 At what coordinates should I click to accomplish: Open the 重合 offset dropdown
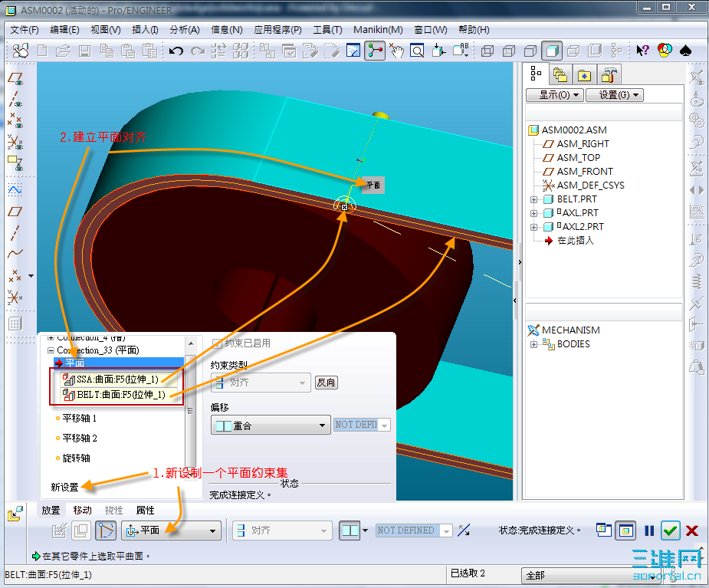(x=271, y=425)
